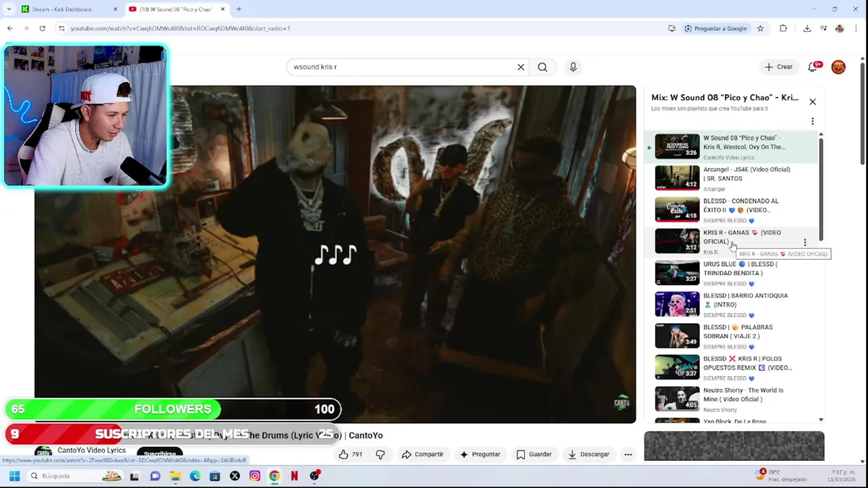Play Arcangel - JS4E playlist thumbnail

tap(677, 178)
